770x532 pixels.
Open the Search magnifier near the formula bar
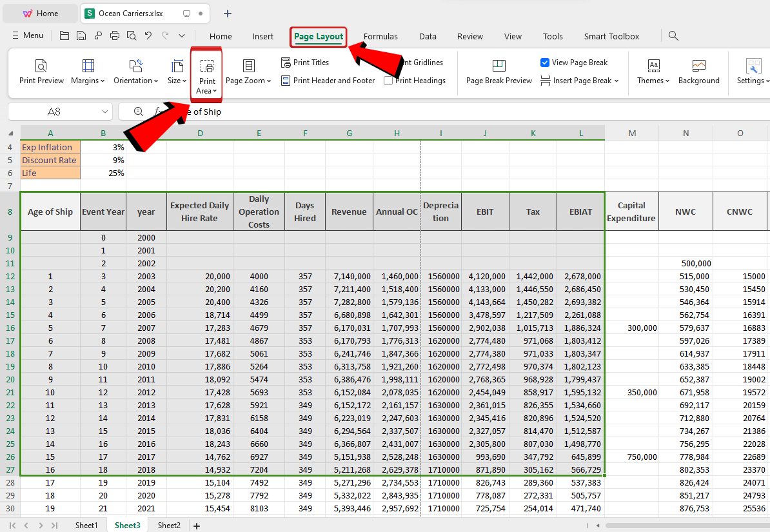(138, 111)
